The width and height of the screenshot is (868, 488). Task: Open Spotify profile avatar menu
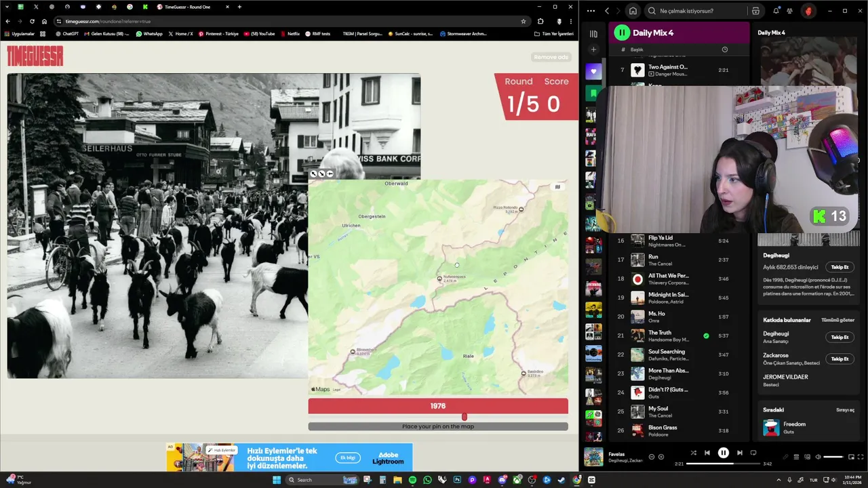click(808, 11)
